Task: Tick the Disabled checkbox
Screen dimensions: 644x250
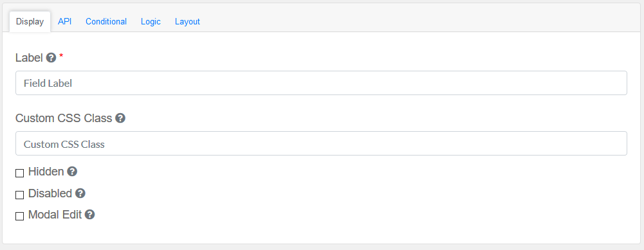Action: pos(19,195)
